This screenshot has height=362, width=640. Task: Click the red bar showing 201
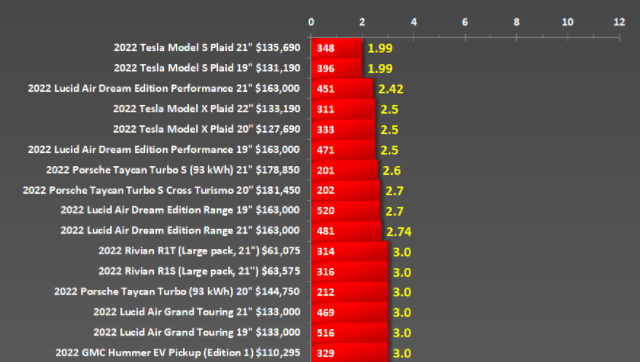click(x=344, y=170)
